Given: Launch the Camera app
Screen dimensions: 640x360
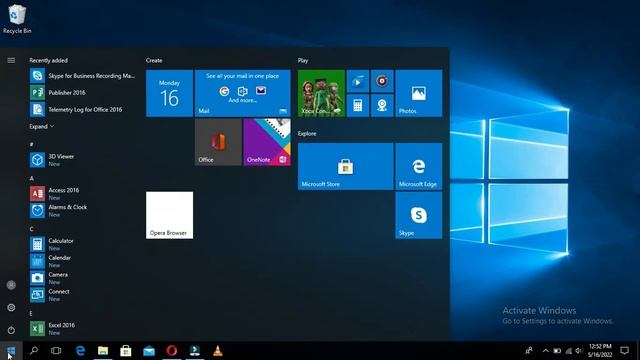Looking at the screenshot, I should [x=82, y=278].
